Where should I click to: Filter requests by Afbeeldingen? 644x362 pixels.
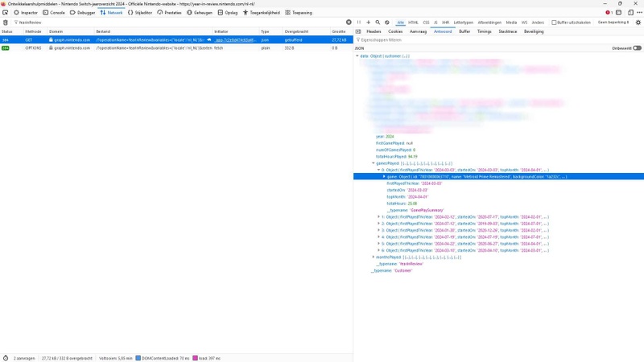[489, 23]
